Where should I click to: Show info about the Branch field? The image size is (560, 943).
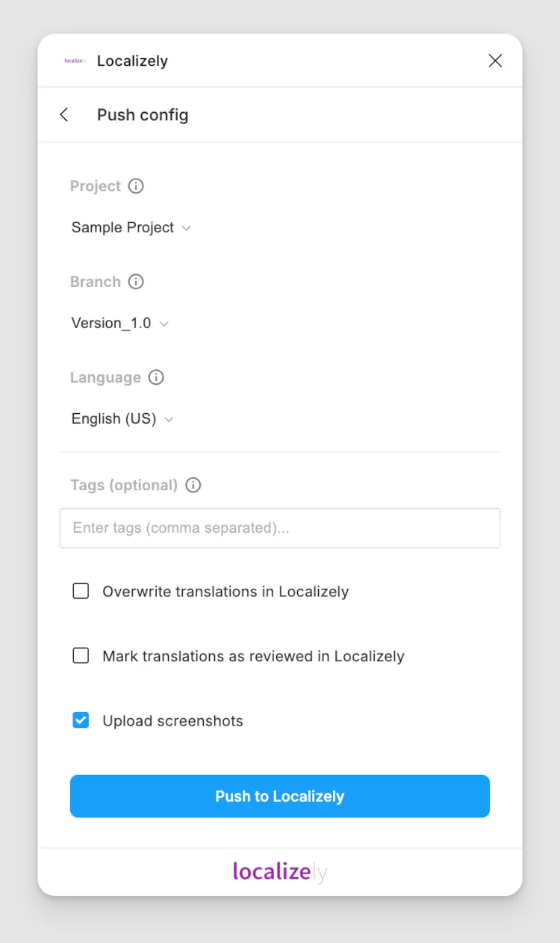tap(136, 282)
